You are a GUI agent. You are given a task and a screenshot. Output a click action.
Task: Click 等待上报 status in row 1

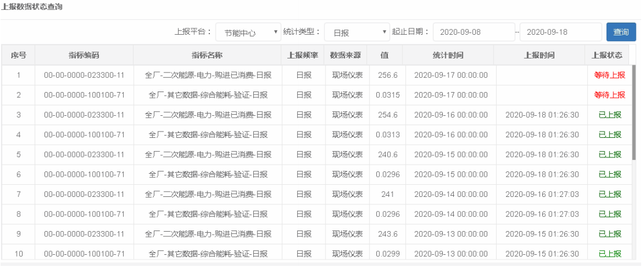[610, 75]
